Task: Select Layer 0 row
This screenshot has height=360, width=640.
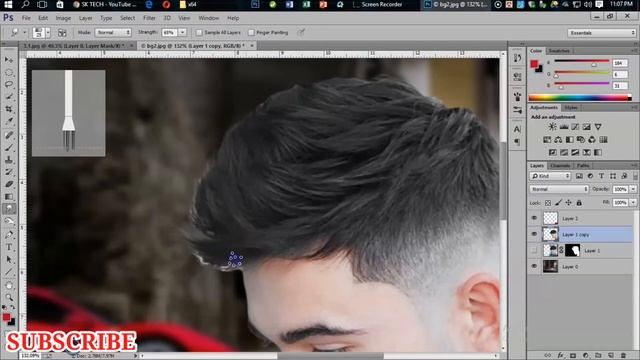Action: (581, 267)
